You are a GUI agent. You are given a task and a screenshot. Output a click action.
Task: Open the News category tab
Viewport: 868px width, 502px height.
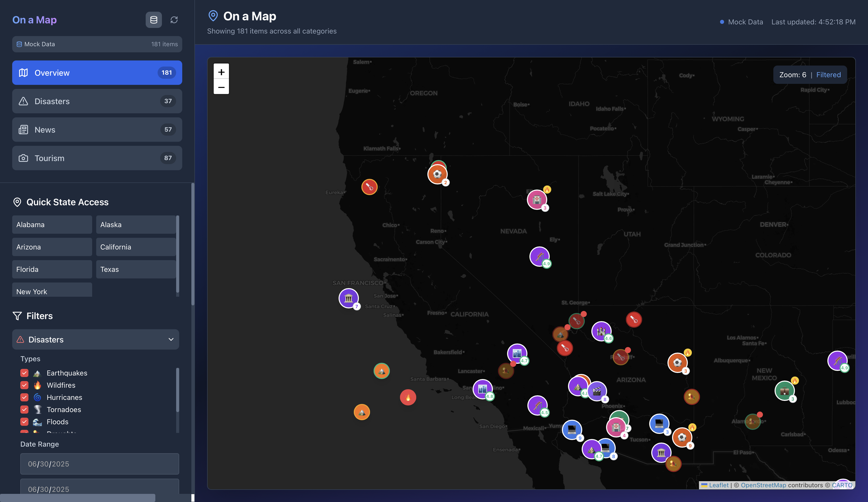pyautogui.click(x=97, y=130)
